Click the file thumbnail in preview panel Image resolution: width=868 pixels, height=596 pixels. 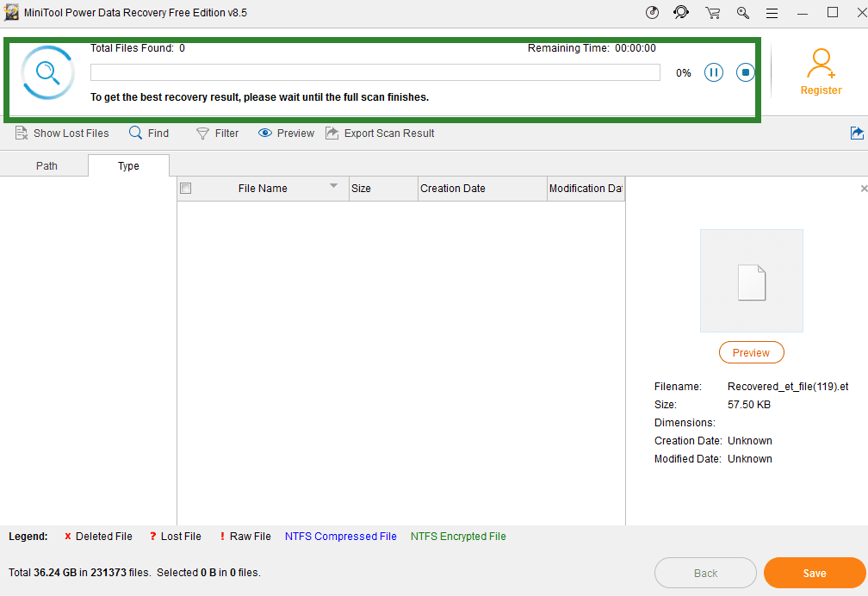[751, 281]
